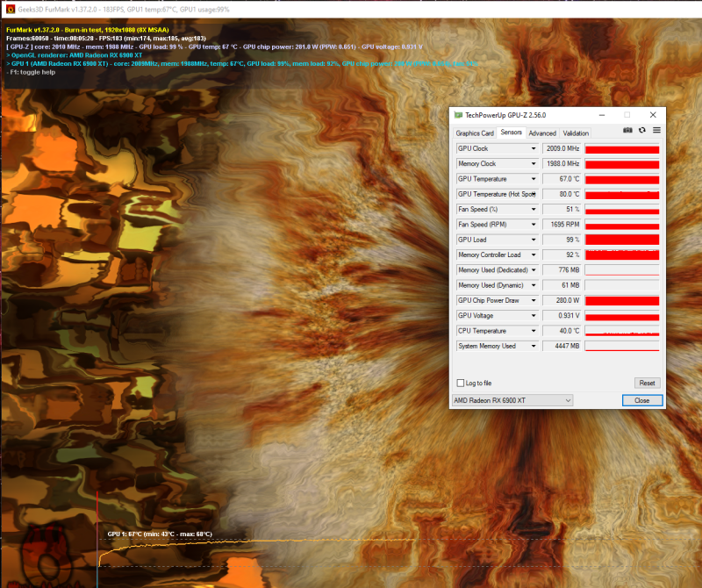Viewport: 702px width, 588px height.
Task: Switch to the Advanced tab
Action: tap(542, 133)
